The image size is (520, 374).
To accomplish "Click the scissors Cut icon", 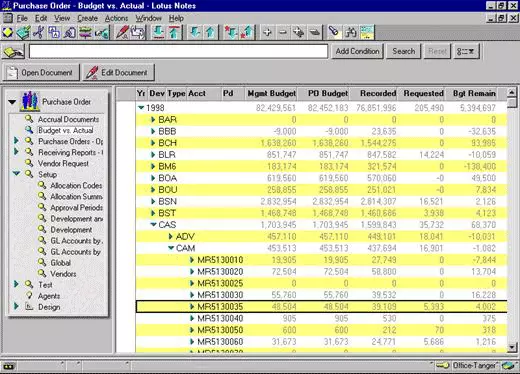I will coord(39,33).
